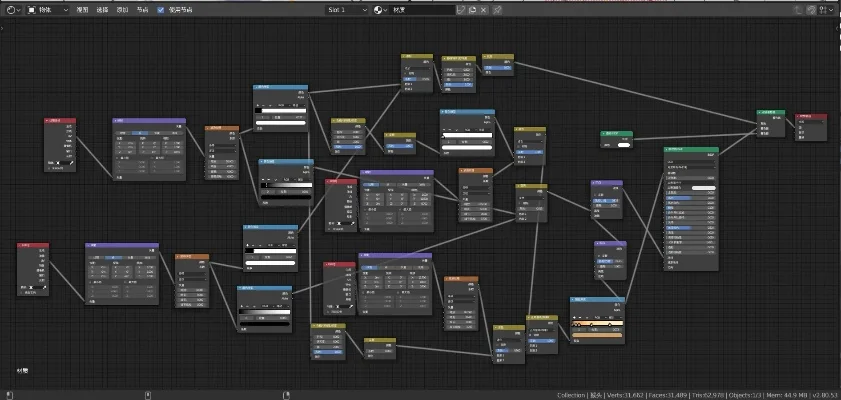Collapse the lower purple Bump node triangle
Image resolution: width=841 pixels, height=400 pixels.
(596, 243)
